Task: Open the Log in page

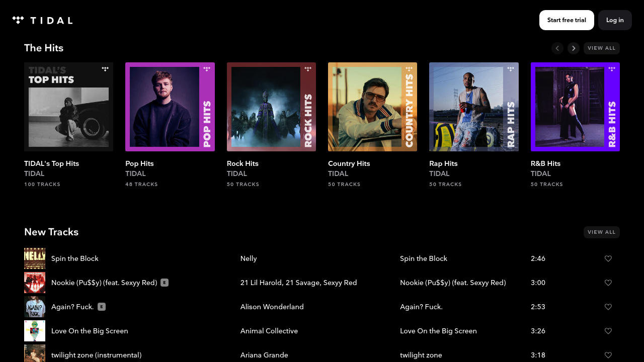Action: pos(614,20)
